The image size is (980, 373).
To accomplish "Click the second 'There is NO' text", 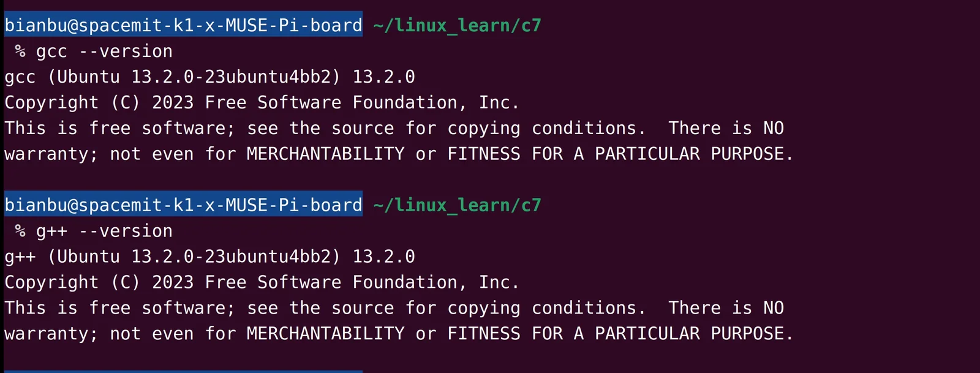I will [x=726, y=307].
